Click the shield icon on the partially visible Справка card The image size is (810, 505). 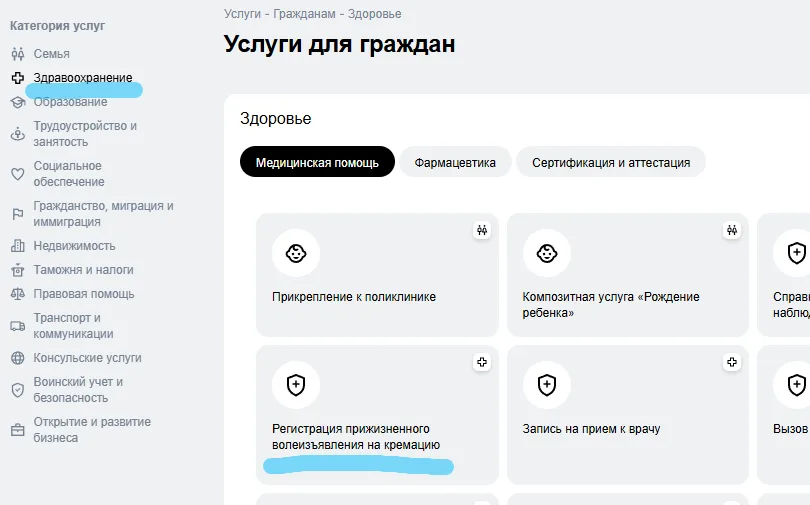point(797,254)
